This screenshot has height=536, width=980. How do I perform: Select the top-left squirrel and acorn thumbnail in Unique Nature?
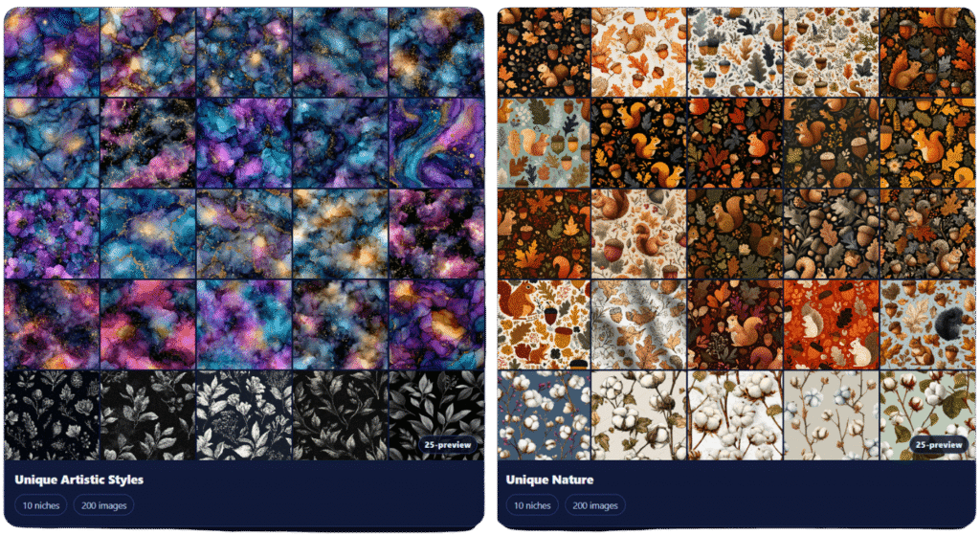coord(544,52)
